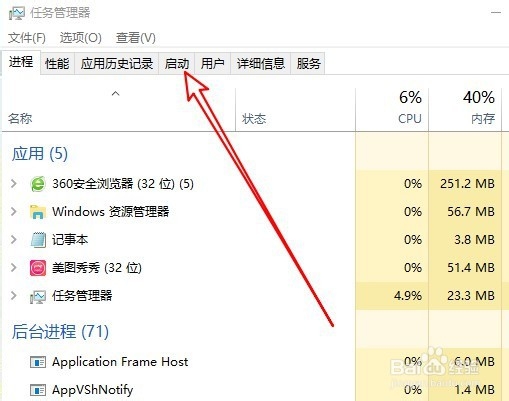This screenshot has width=509, height=401.
Task: Expand the 360安全浏览器 process group
Action: pyautogui.click(x=14, y=184)
